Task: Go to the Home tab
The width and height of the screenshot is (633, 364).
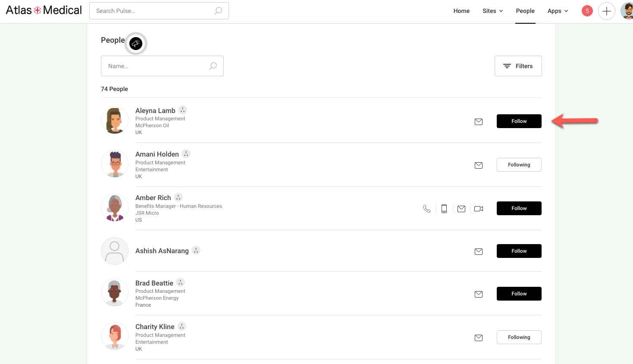Action: coord(461,11)
